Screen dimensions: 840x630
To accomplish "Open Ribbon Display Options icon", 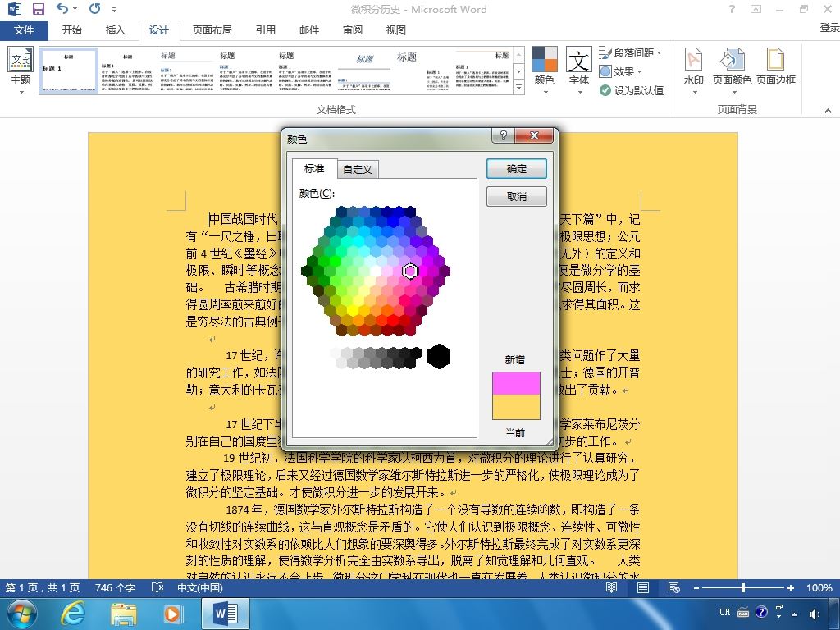I will pos(756,9).
